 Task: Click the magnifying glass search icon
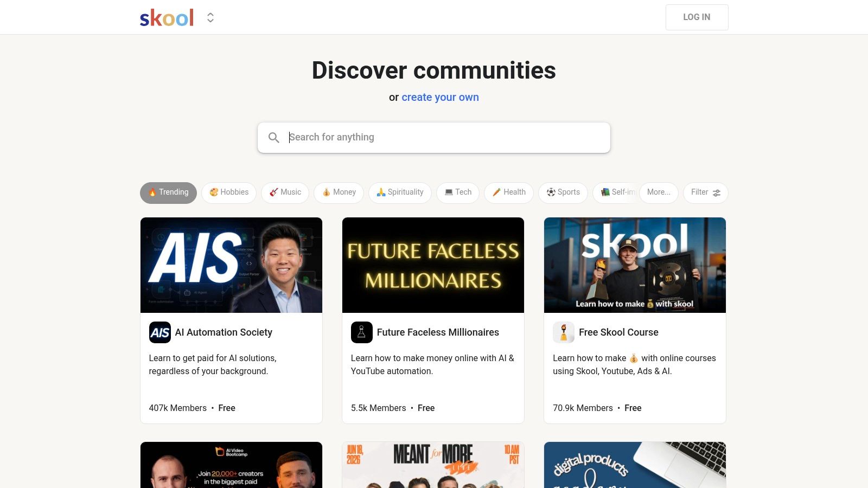(274, 138)
